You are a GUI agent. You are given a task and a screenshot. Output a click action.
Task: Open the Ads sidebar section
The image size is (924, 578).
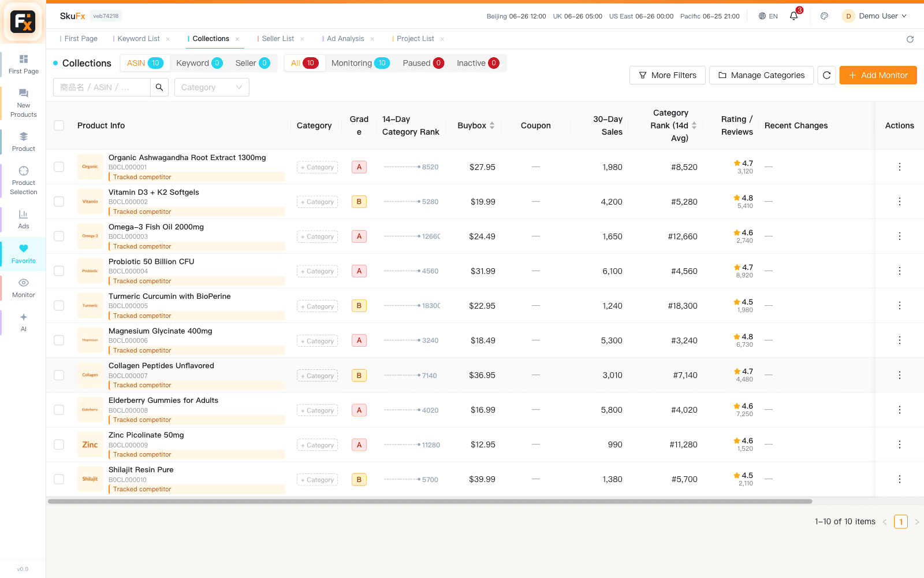point(24,219)
